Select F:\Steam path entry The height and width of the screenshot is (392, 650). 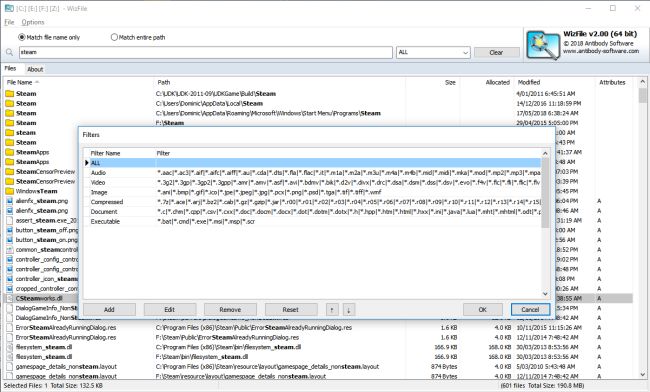(170, 123)
